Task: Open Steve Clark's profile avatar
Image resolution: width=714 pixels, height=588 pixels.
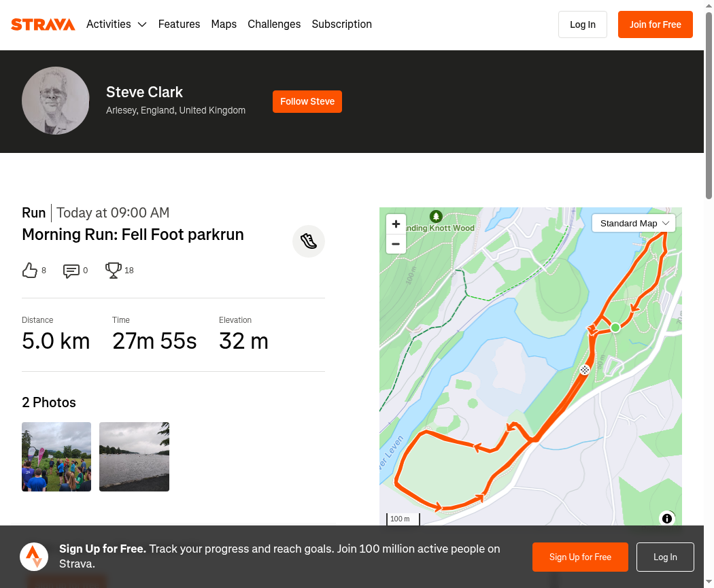Action: (56, 101)
